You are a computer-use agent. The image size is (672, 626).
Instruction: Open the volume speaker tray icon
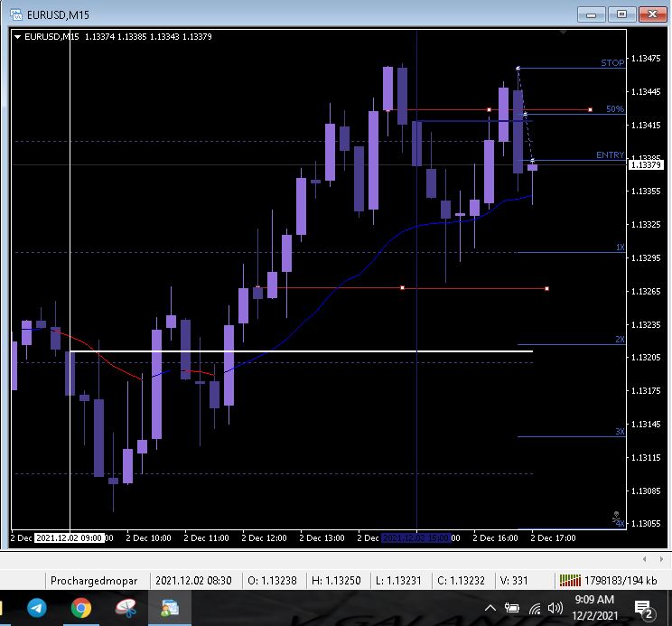[555, 608]
